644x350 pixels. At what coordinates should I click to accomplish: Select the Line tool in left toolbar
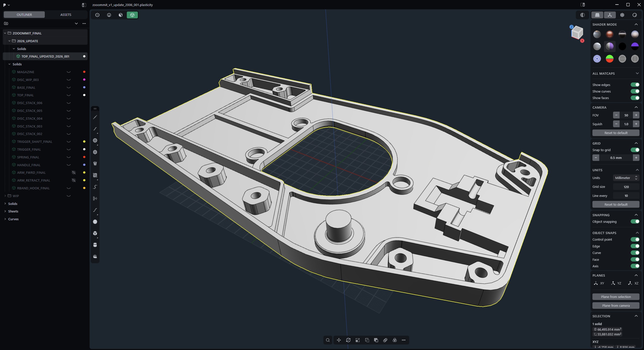click(95, 117)
